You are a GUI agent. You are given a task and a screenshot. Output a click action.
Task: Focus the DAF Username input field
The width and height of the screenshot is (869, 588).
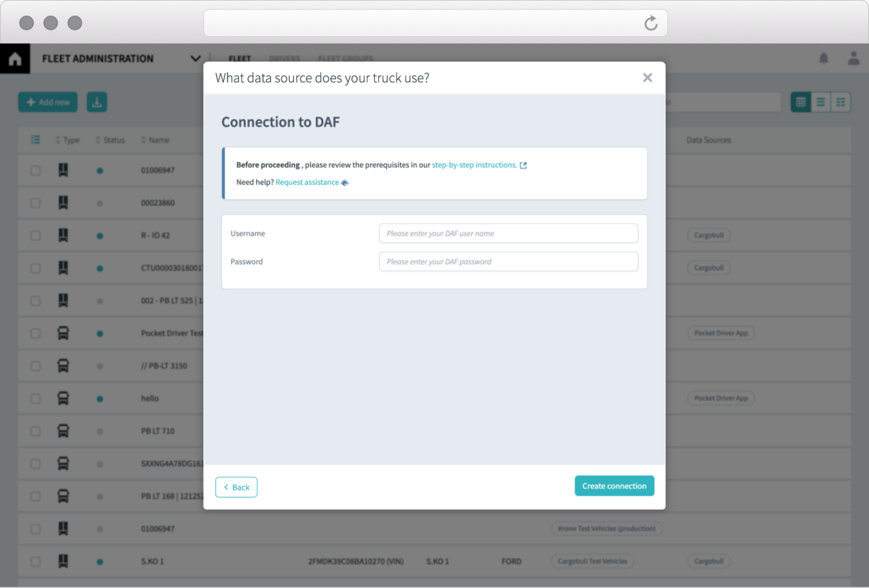509,234
